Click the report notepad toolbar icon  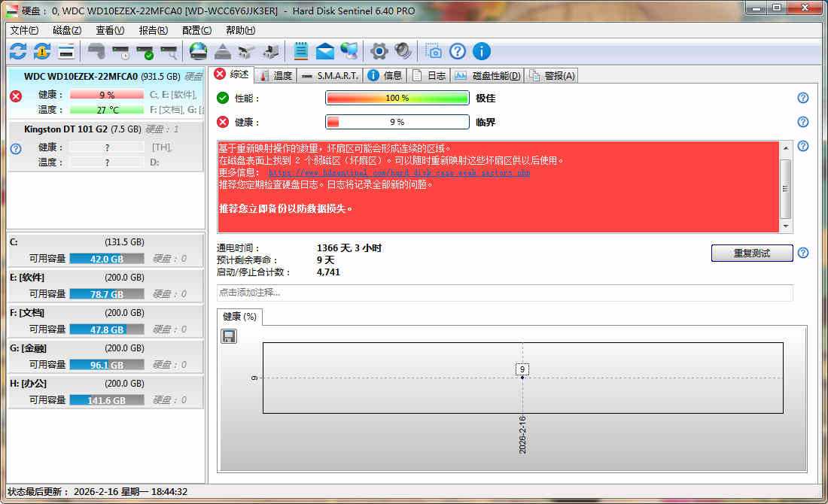tap(301, 50)
